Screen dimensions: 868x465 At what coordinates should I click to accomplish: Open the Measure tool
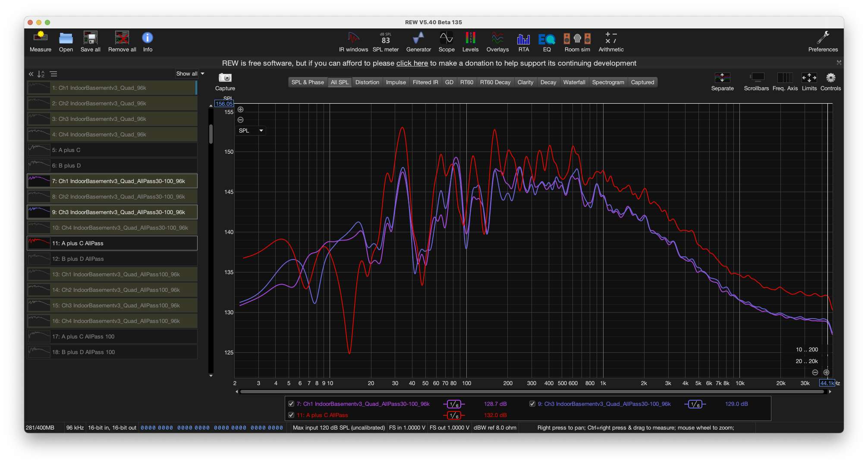tap(41, 42)
